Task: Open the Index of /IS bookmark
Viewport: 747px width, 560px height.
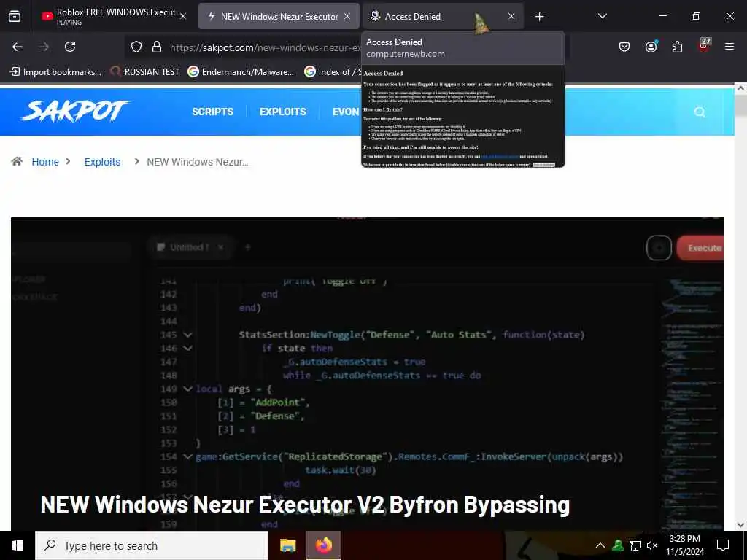Action: tap(333, 72)
